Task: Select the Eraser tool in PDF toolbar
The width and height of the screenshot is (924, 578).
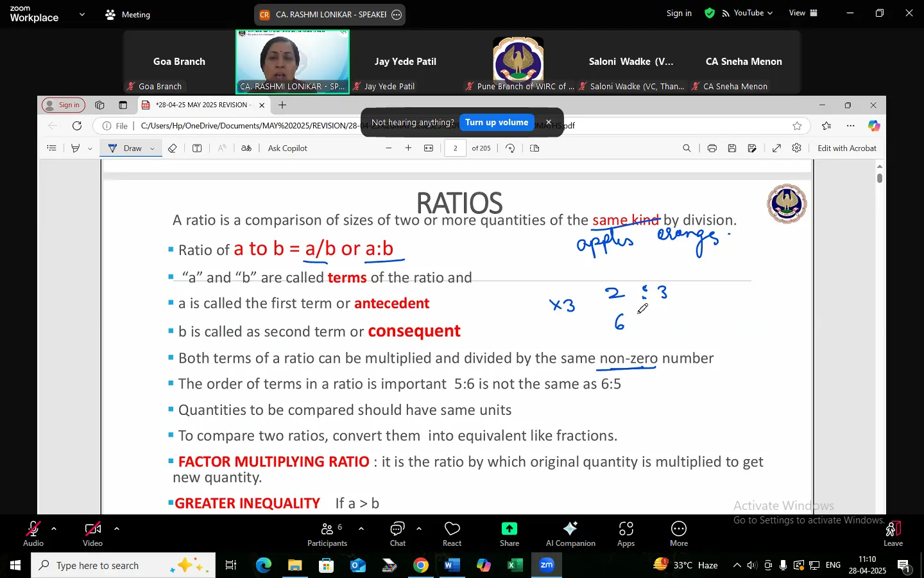Action: coord(172,148)
